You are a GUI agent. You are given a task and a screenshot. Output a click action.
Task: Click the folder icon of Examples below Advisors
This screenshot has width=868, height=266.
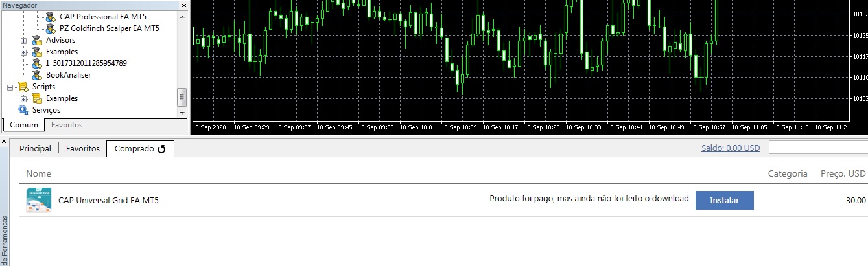tap(37, 52)
